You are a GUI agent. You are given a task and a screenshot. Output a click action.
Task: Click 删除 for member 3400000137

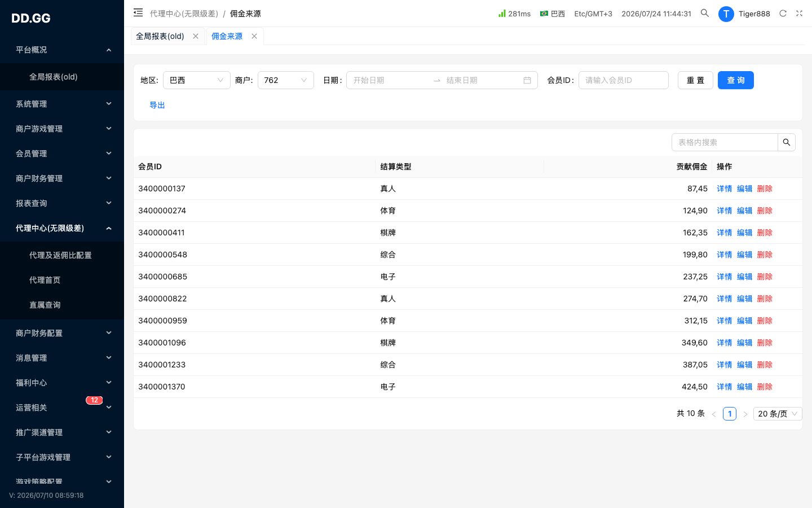click(765, 189)
